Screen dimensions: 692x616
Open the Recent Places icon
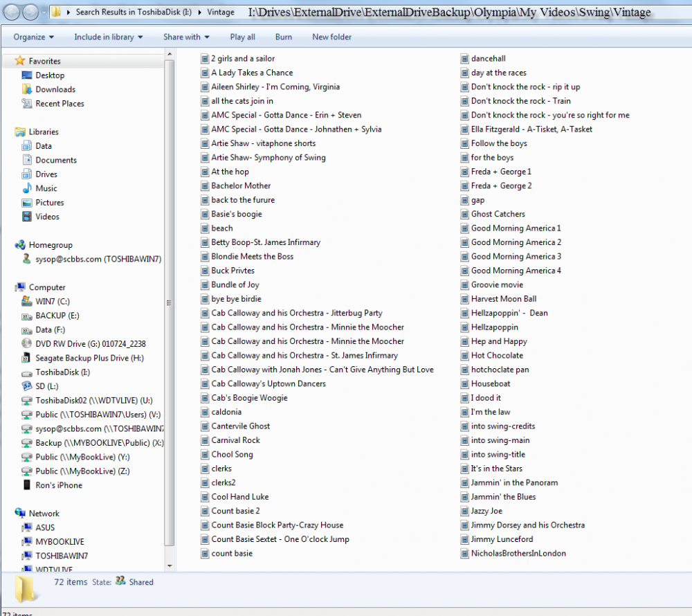tap(27, 103)
